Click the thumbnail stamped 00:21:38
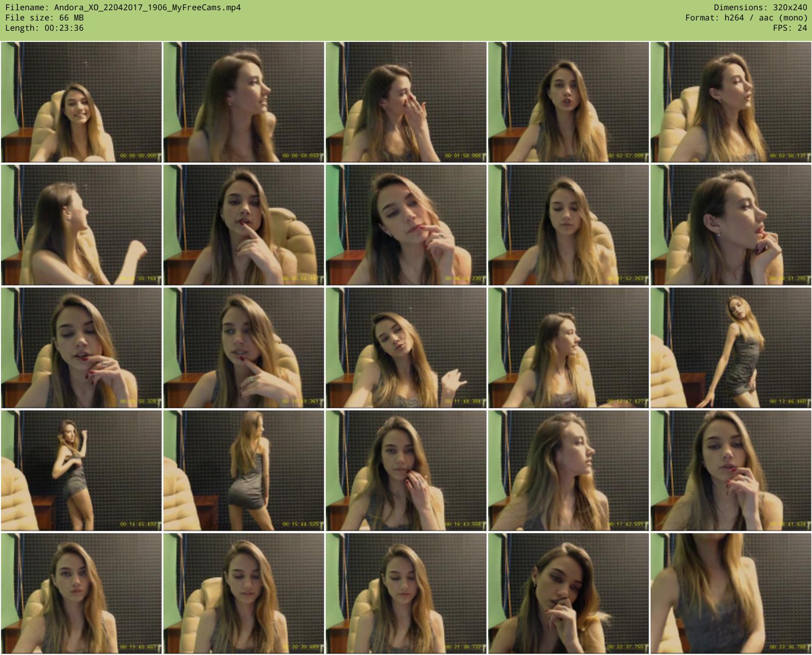Viewport: 812px width, 655px height. (x=406, y=594)
